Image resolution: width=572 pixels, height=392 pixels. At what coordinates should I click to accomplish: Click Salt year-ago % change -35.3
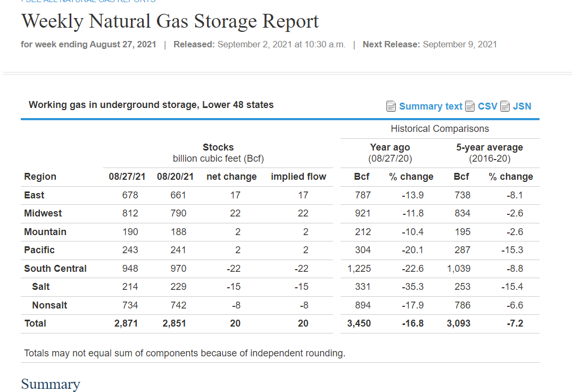coord(412,287)
